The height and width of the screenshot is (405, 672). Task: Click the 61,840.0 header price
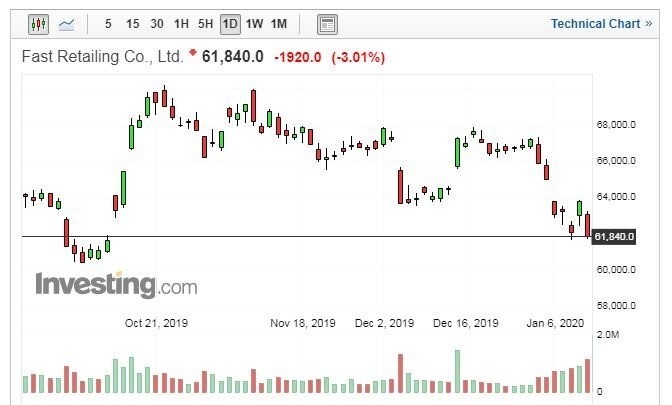point(233,57)
